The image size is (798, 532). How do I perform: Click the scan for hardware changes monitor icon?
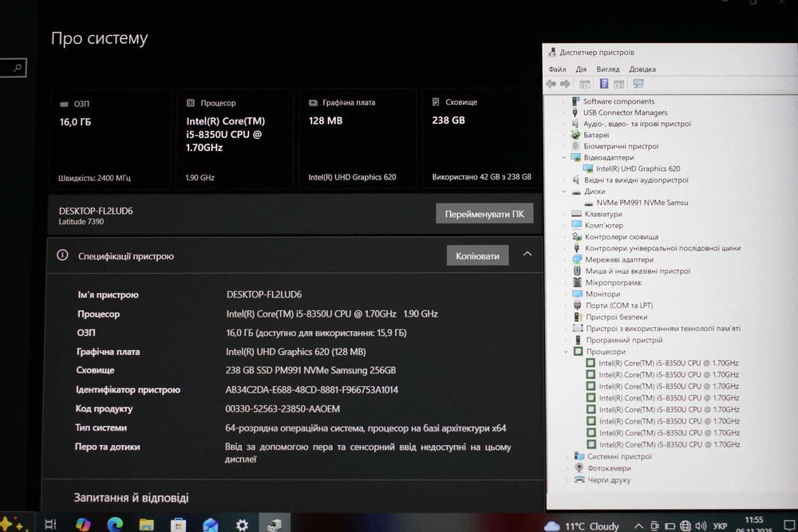638,84
